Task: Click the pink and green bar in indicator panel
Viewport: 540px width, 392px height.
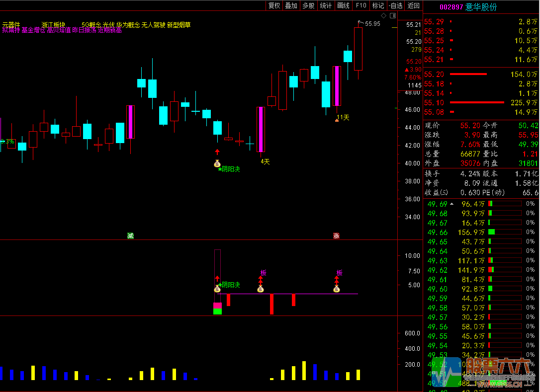Action: pos(217,309)
